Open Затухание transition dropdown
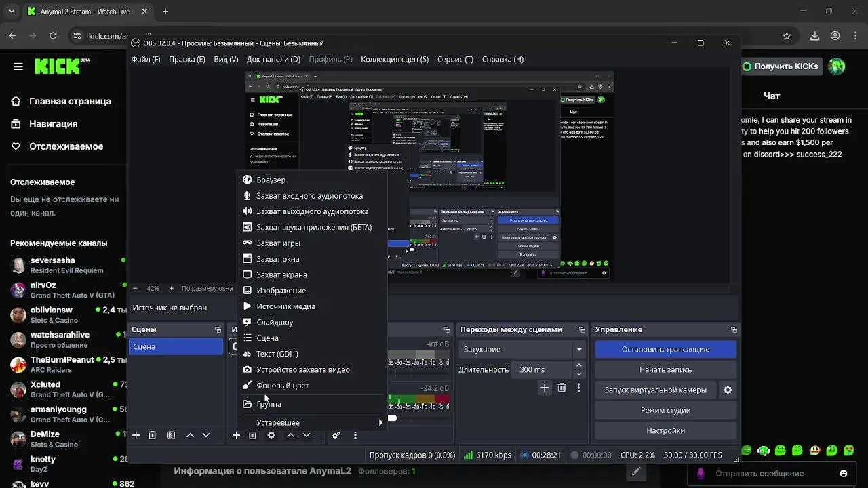Viewport: 868px width, 488px height. (x=522, y=350)
